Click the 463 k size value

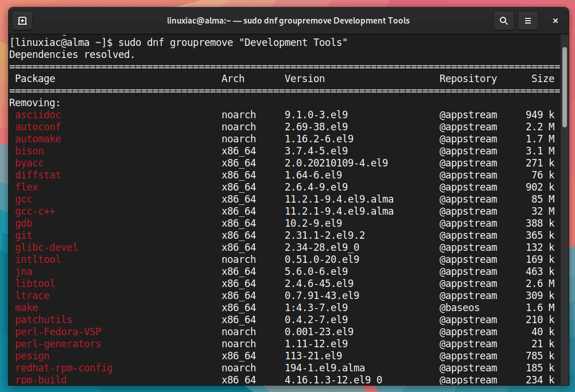tap(540, 271)
